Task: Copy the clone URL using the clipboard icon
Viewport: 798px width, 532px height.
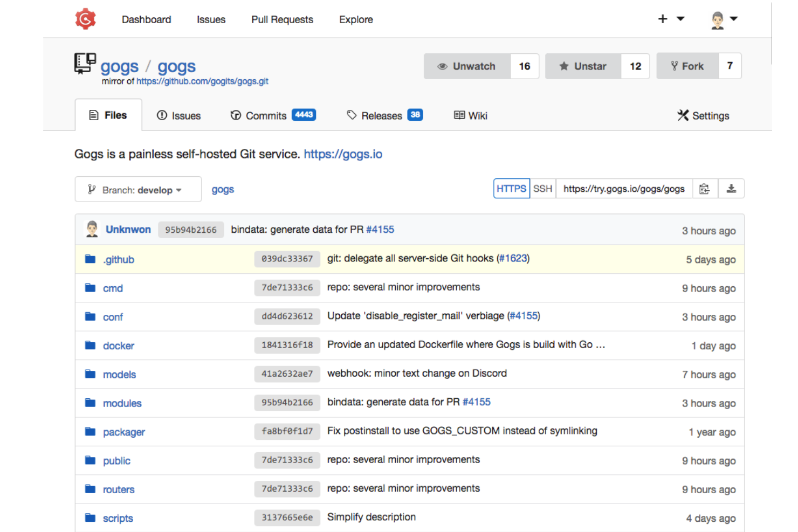Action: (705, 189)
